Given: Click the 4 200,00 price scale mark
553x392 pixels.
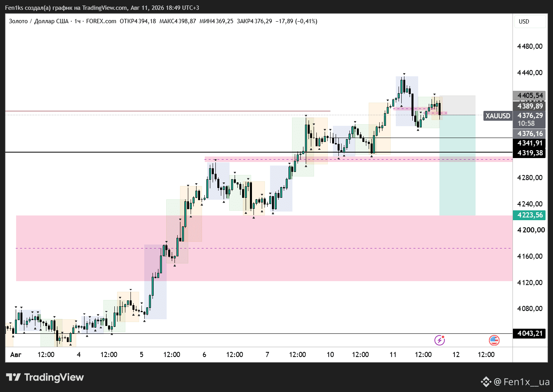Looking at the screenshot, I should (531, 230).
